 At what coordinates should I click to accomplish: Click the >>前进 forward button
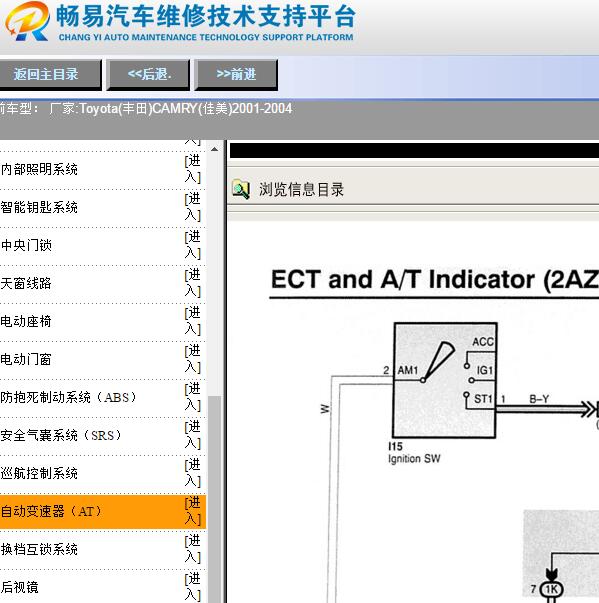pyautogui.click(x=236, y=74)
